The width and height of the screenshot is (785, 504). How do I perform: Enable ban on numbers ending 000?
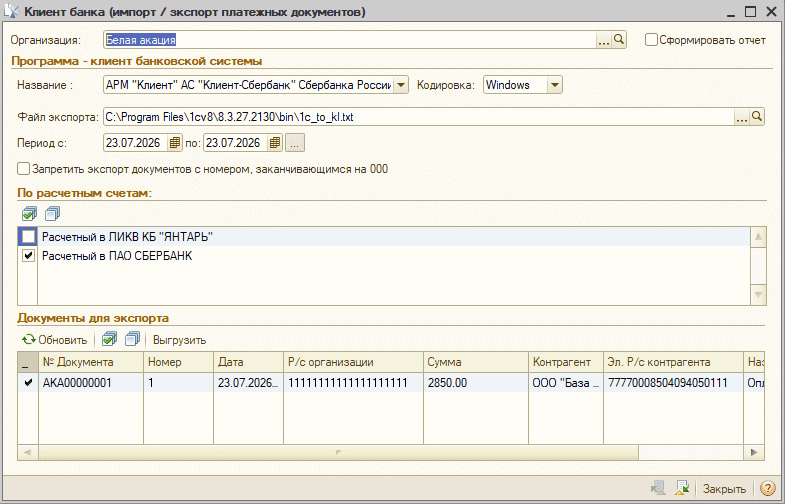[24, 169]
